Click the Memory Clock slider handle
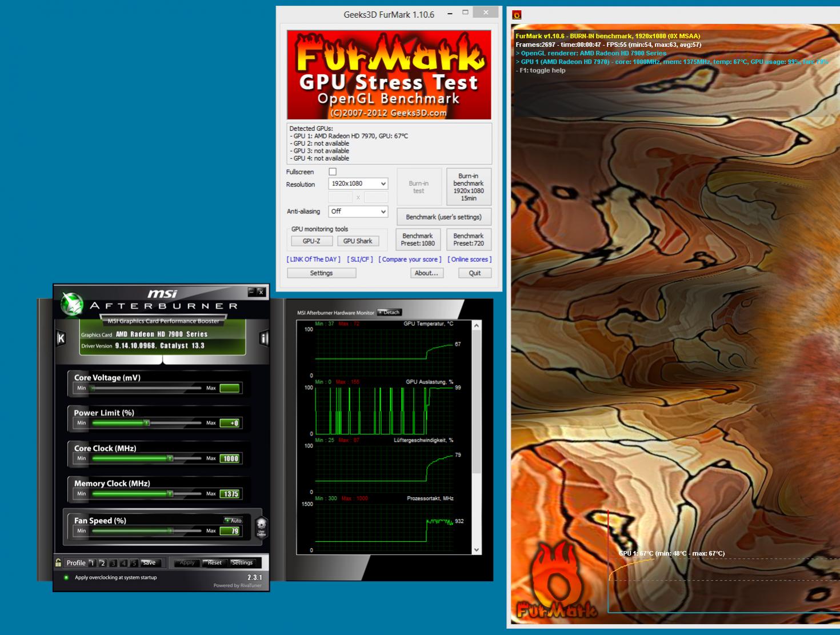This screenshot has height=635, width=840. pyautogui.click(x=170, y=494)
